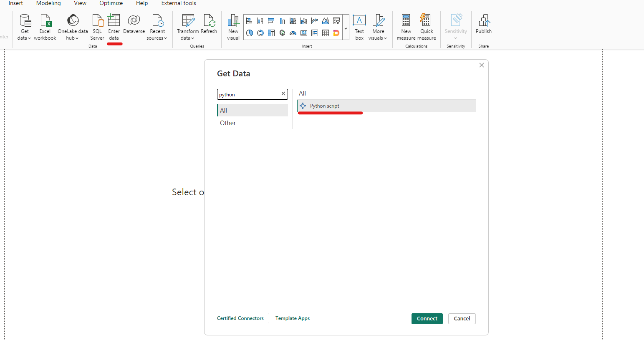
Task: Insert a stacked column chart visual
Action: pos(260,21)
